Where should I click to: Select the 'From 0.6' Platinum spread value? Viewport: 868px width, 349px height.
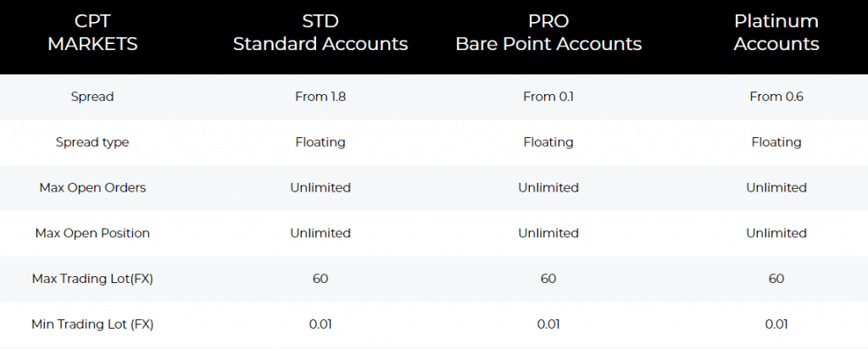click(x=776, y=97)
